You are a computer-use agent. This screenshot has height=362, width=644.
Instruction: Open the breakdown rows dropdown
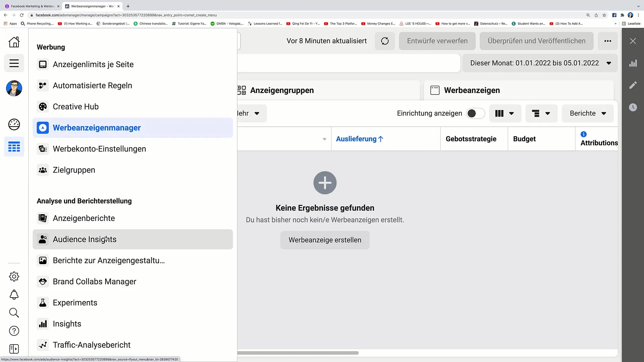[x=541, y=113]
